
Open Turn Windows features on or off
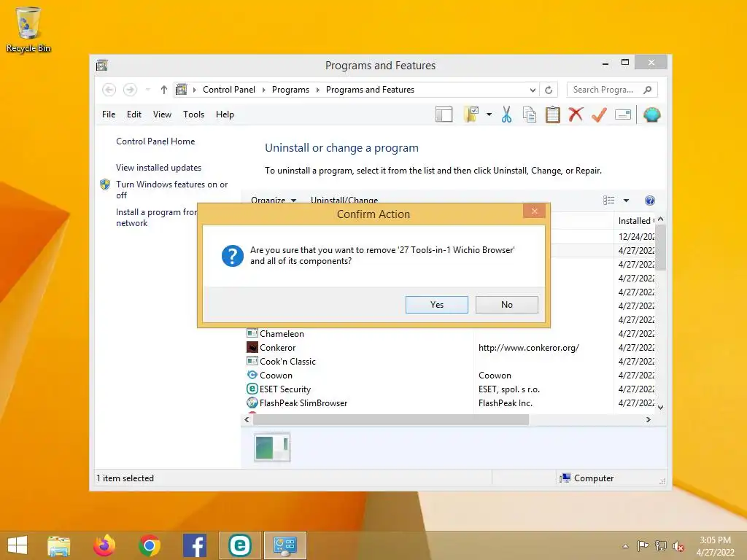tap(171, 190)
